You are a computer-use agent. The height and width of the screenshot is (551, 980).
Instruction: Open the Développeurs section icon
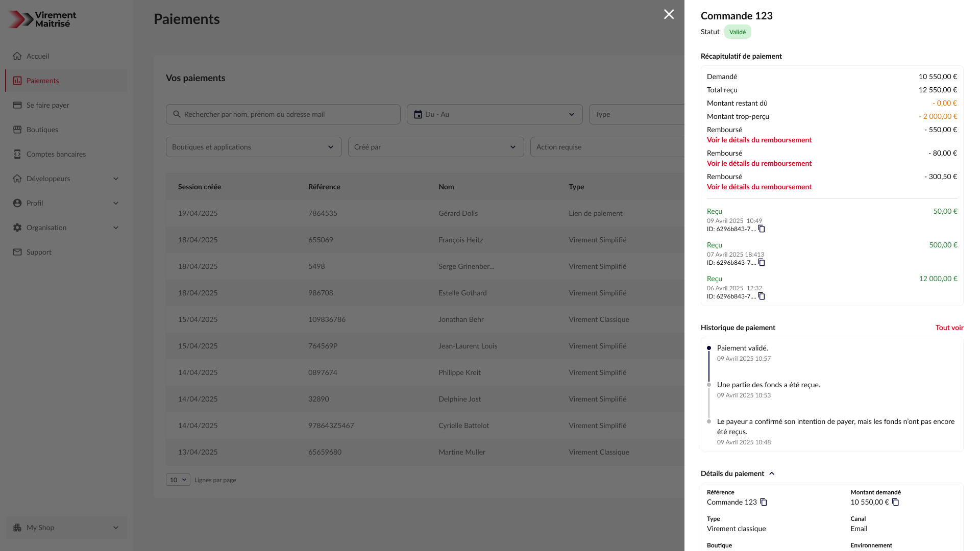pyautogui.click(x=17, y=179)
